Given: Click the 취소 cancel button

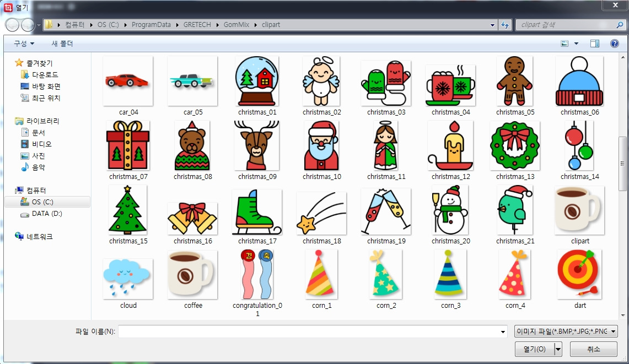Looking at the screenshot, I should coord(593,349).
